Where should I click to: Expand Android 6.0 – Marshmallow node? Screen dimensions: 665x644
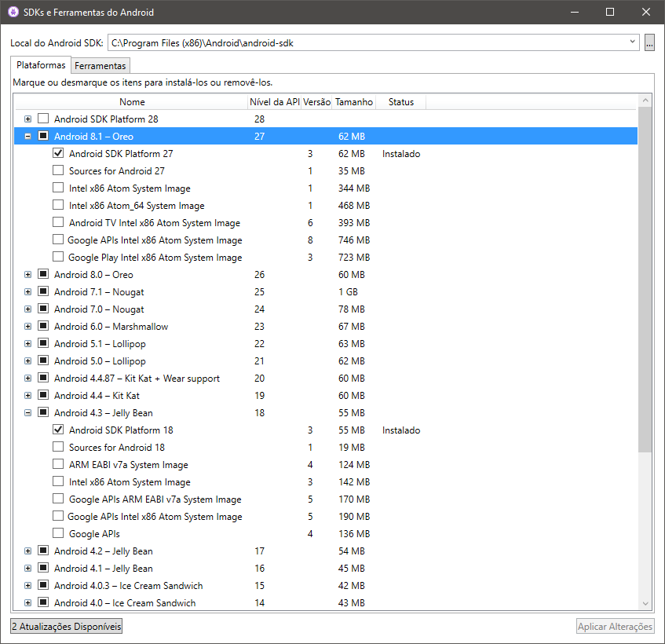click(27, 327)
